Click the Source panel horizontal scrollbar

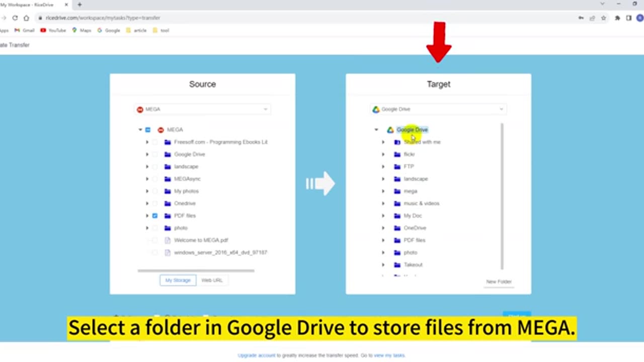tap(196, 270)
